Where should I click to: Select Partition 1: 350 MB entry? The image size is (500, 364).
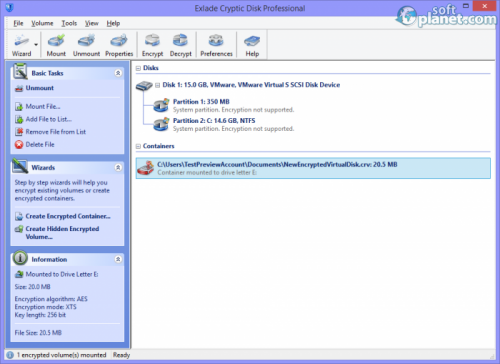pos(201,102)
